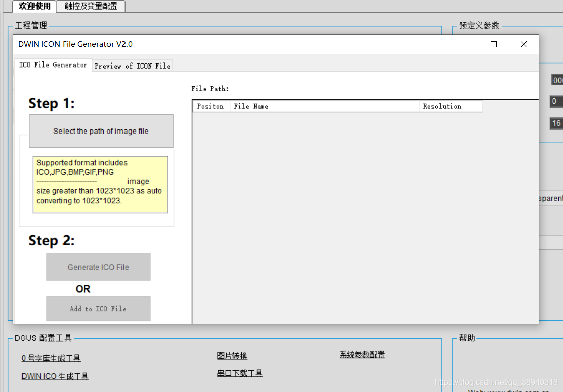This screenshot has height=392, width=563.
Task: Maximize the DWIN ICON File Generator window
Action: (x=494, y=44)
